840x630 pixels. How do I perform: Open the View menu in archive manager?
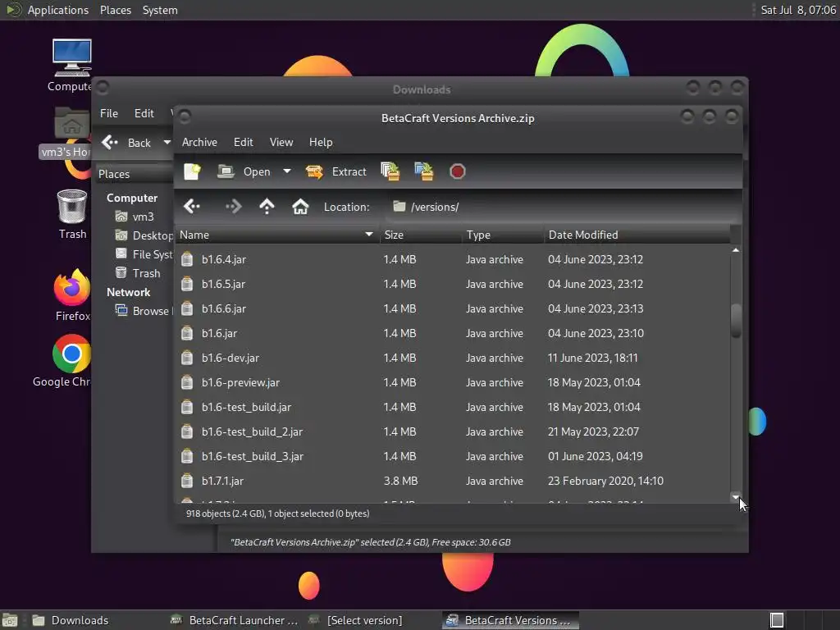point(281,142)
